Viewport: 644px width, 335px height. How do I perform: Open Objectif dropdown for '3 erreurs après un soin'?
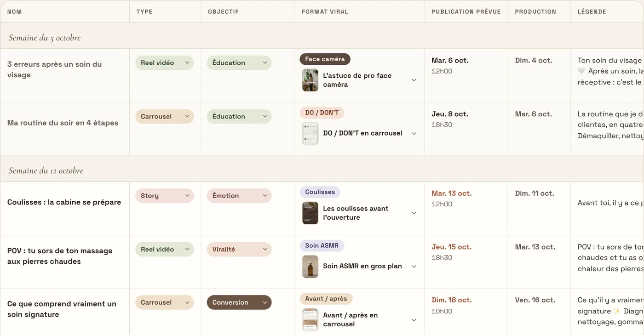click(x=239, y=63)
